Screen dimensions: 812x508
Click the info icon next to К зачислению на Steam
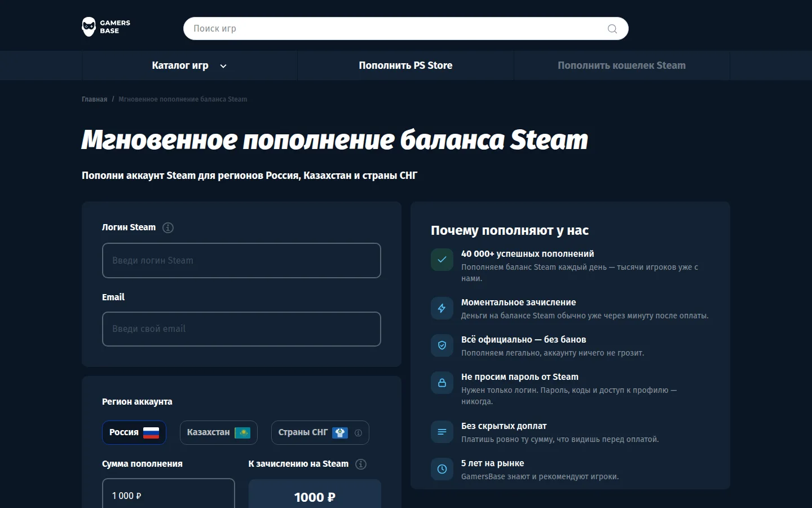361,464
